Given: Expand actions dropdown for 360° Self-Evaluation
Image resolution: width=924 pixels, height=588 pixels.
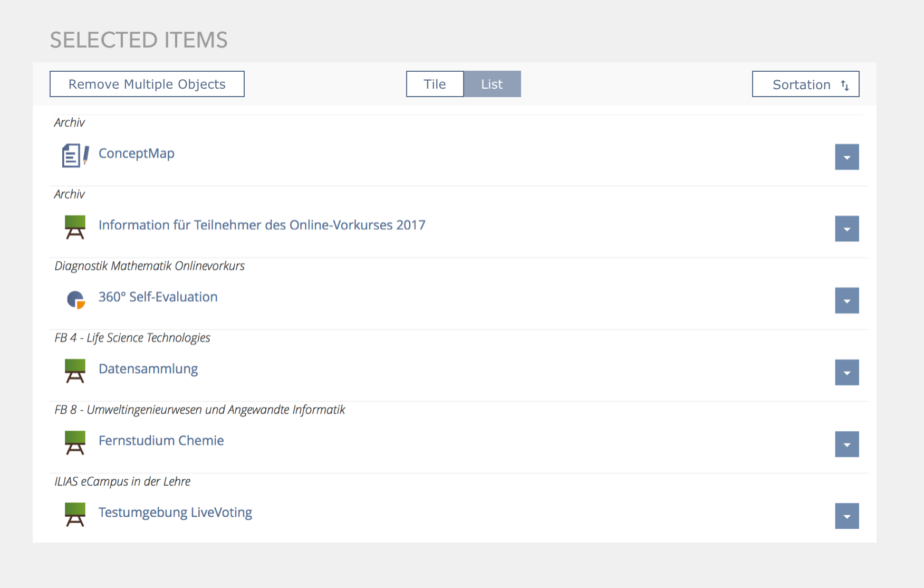Looking at the screenshot, I should (846, 301).
